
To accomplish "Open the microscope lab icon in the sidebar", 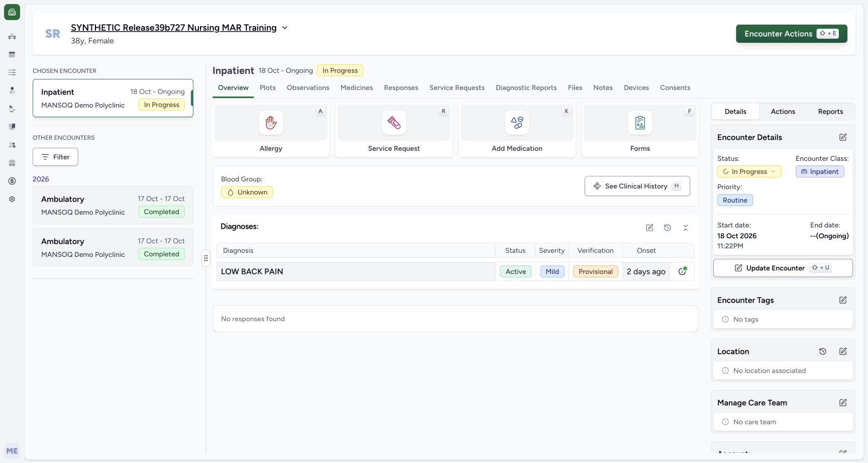I will click(x=12, y=109).
